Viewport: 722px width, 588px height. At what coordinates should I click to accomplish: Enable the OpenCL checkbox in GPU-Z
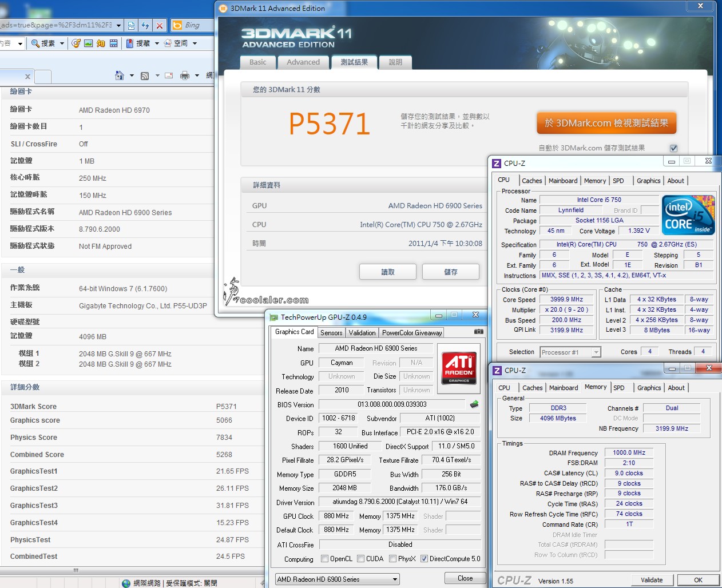pyautogui.click(x=325, y=559)
